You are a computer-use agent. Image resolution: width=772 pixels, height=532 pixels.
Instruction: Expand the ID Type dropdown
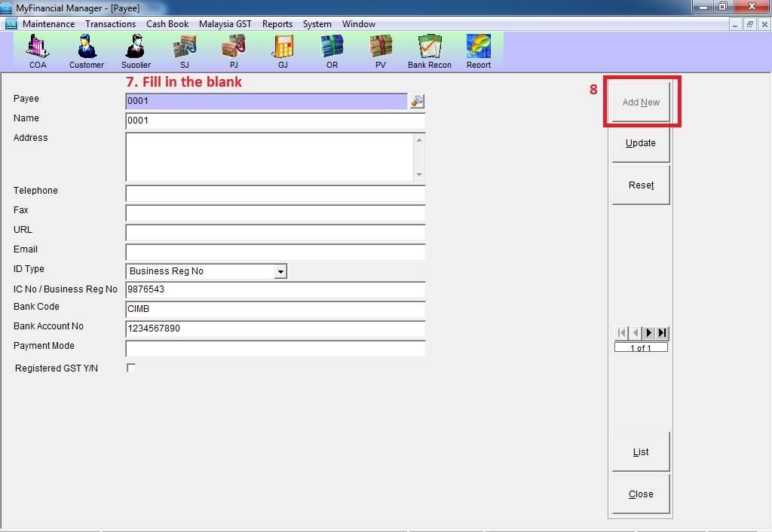pos(280,271)
